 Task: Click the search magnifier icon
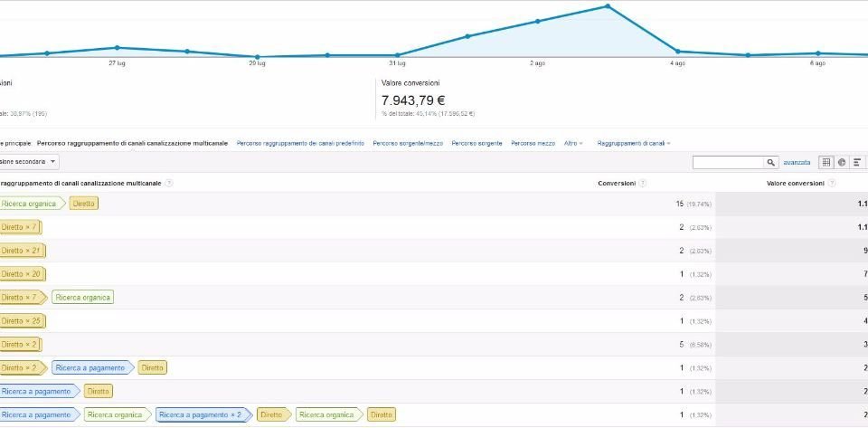click(x=771, y=162)
